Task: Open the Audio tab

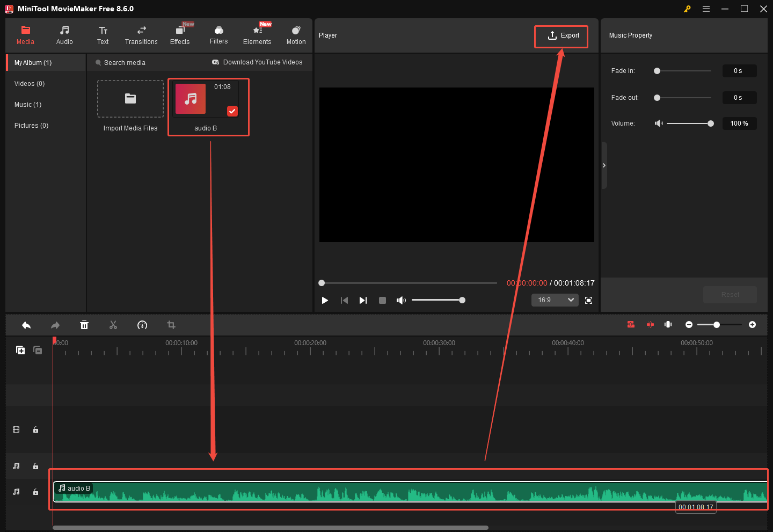Action: point(64,35)
